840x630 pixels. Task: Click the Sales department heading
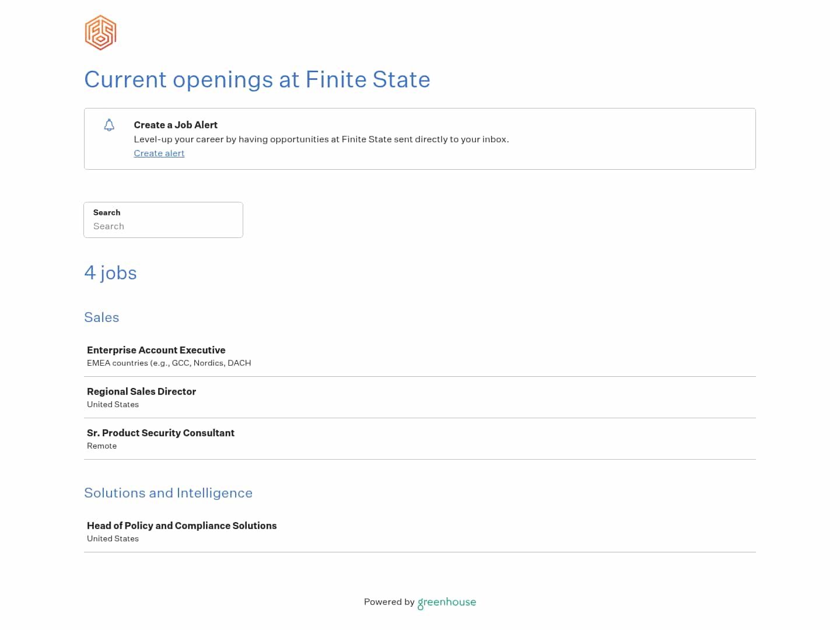101,317
